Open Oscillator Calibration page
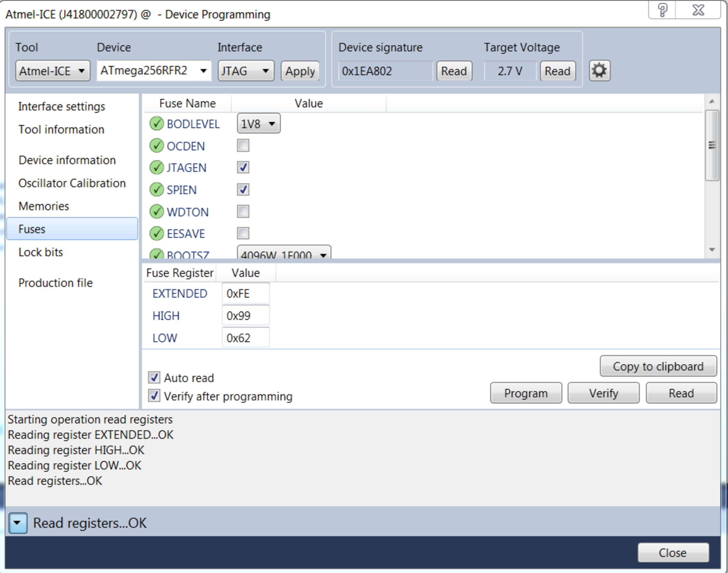This screenshot has width=728, height=573. coord(72,183)
